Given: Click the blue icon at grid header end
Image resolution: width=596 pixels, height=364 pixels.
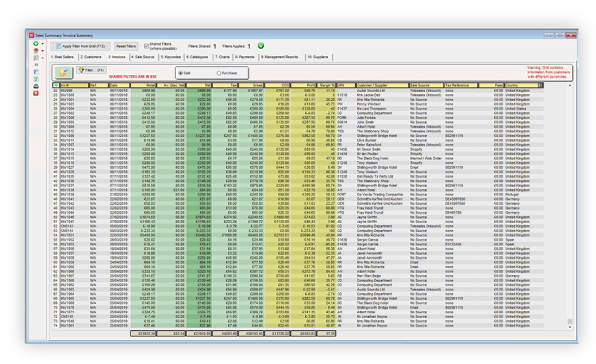Looking at the screenshot, I should [541, 85].
